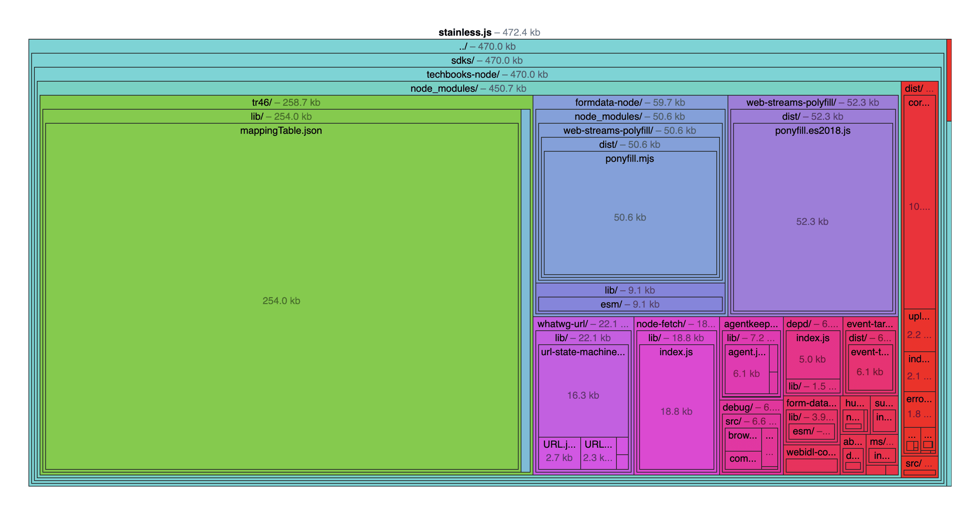The image size is (980, 515).
Task: Select lib/ 3.9 header in form-data
Action: coord(812,417)
